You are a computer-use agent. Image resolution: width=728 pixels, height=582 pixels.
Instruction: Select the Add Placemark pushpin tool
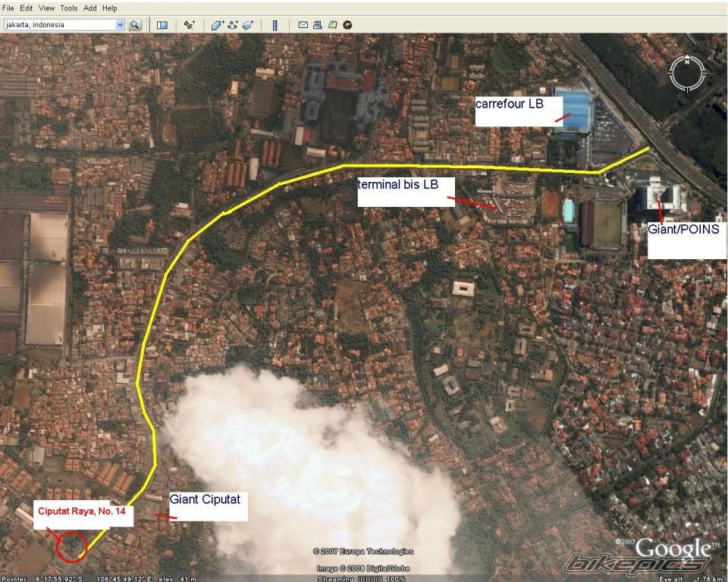point(190,24)
